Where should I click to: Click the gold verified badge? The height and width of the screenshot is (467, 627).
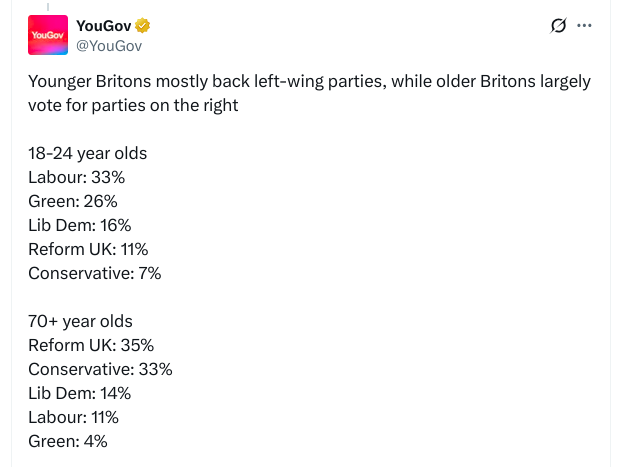click(x=142, y=26)
